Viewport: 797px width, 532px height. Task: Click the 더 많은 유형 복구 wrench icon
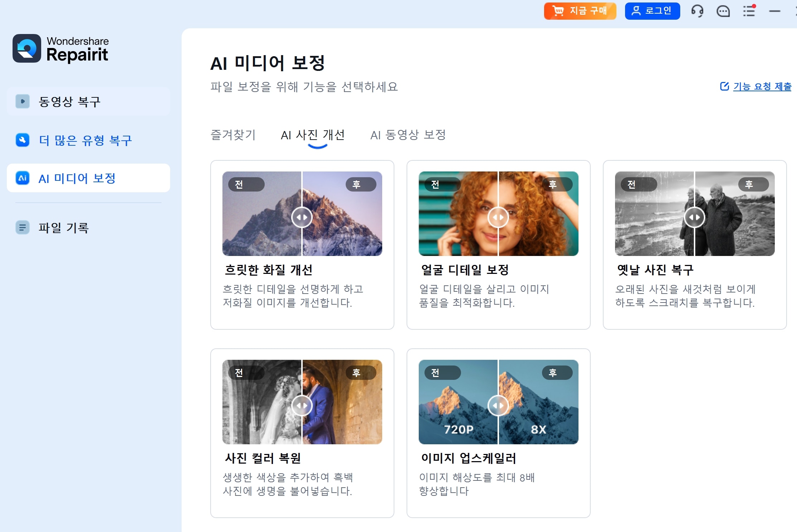(23, 140)
